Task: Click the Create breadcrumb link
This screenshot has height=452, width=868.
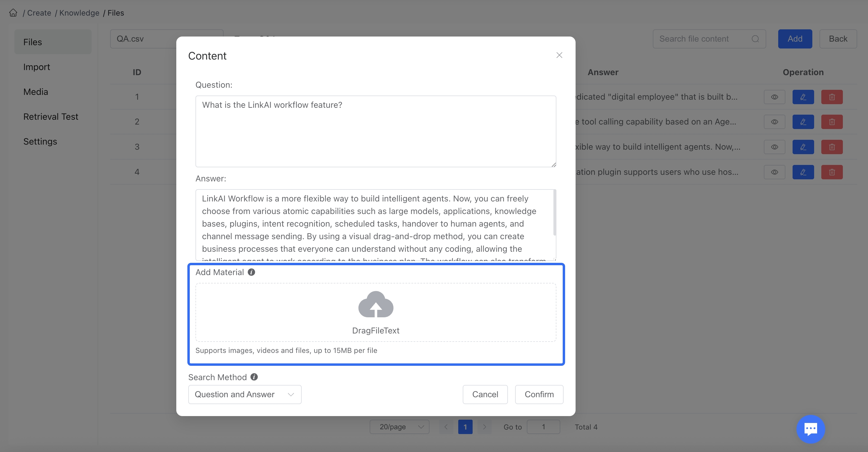Action: click(39, 13)
